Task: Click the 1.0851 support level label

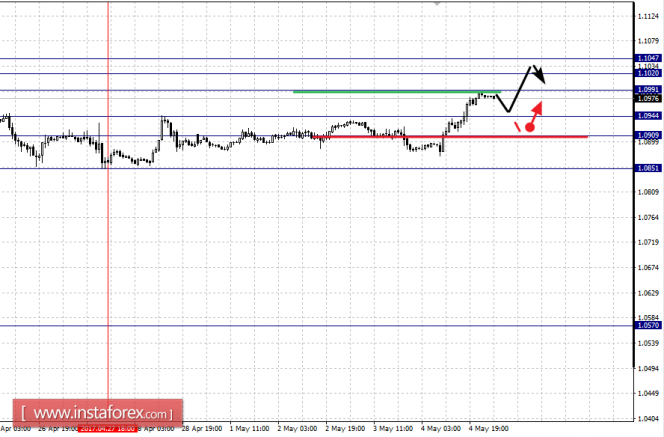Action: click(648, 168)
